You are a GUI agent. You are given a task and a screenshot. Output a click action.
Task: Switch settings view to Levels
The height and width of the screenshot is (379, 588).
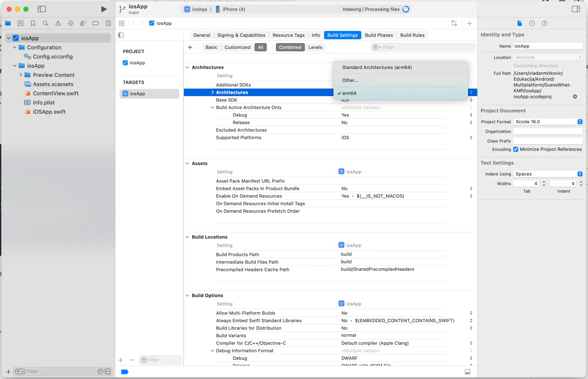tap(315, 47)
